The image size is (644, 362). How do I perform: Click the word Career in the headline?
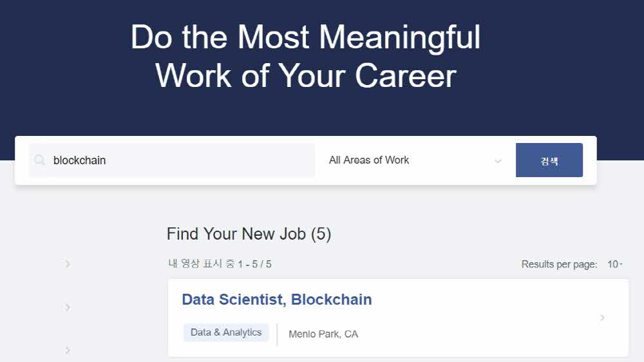406,75
